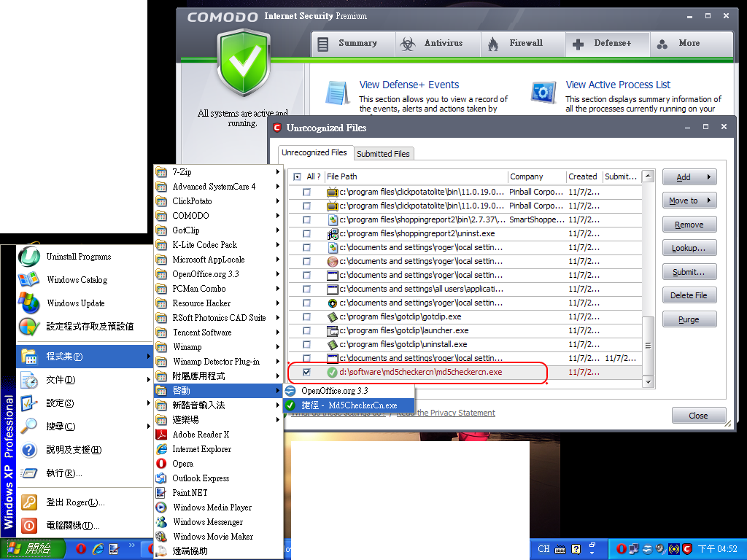Expand the 附屬應用程式 accessories submenu
Image resolution: width=747 pixels, height=560 pixels.
click(x=218, y=376)
